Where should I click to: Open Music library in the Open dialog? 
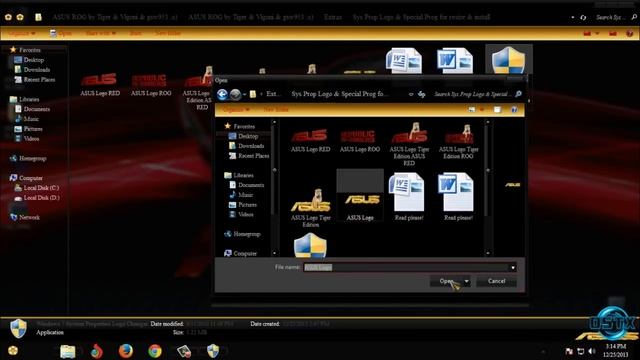241,195
